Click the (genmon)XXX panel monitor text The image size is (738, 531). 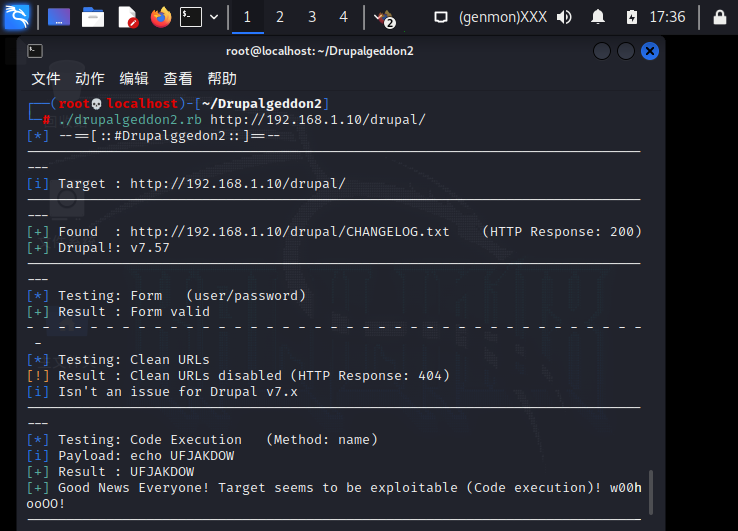pos(503,17)
